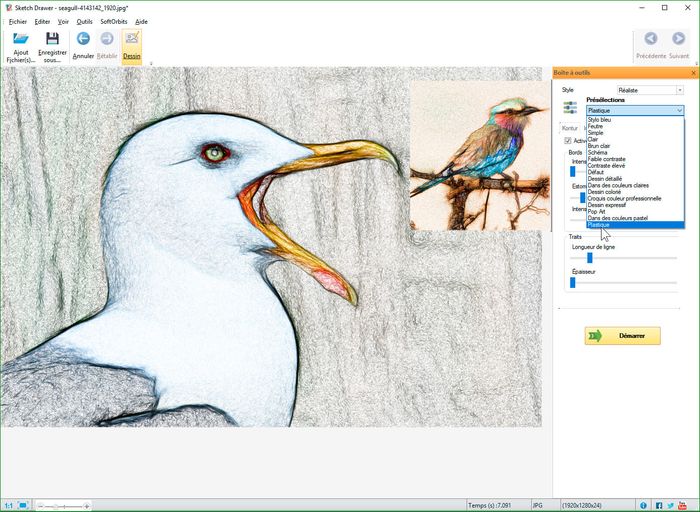Toggle the Activer checkbox in toolbox
The image size is (700, 512).
pos(568,141)
